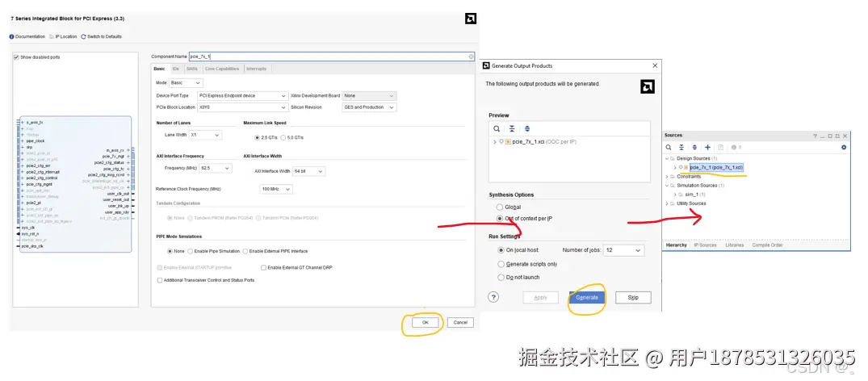Screen dimensions: 868x381
Task: Click the AMD logo in PCIe dialog
Action: [x=471, y=19]
